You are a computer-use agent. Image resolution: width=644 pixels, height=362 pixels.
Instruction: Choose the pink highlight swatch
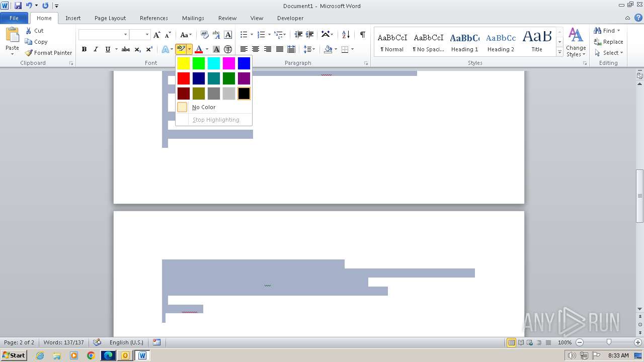(x=229, y=63)
